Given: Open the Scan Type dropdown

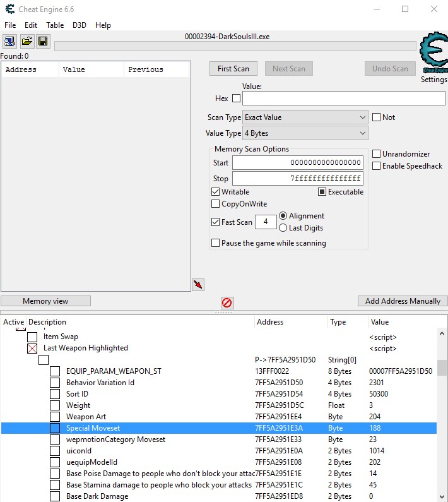Looking at the screenshot, I should point(305,117).
